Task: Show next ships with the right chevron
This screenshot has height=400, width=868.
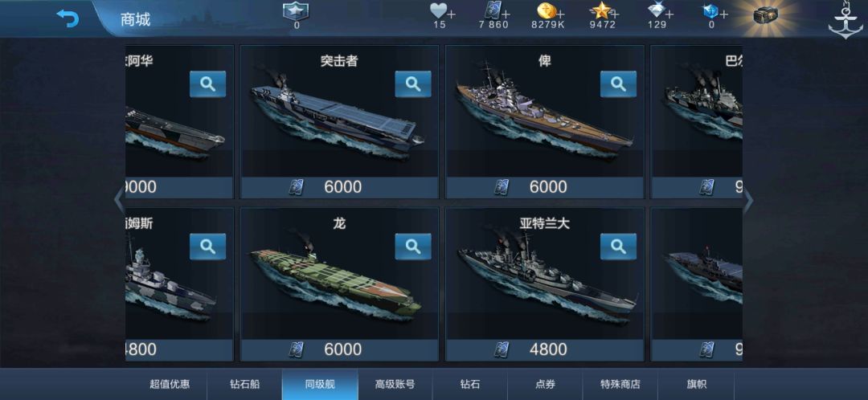Action: [x=748, y=202]
